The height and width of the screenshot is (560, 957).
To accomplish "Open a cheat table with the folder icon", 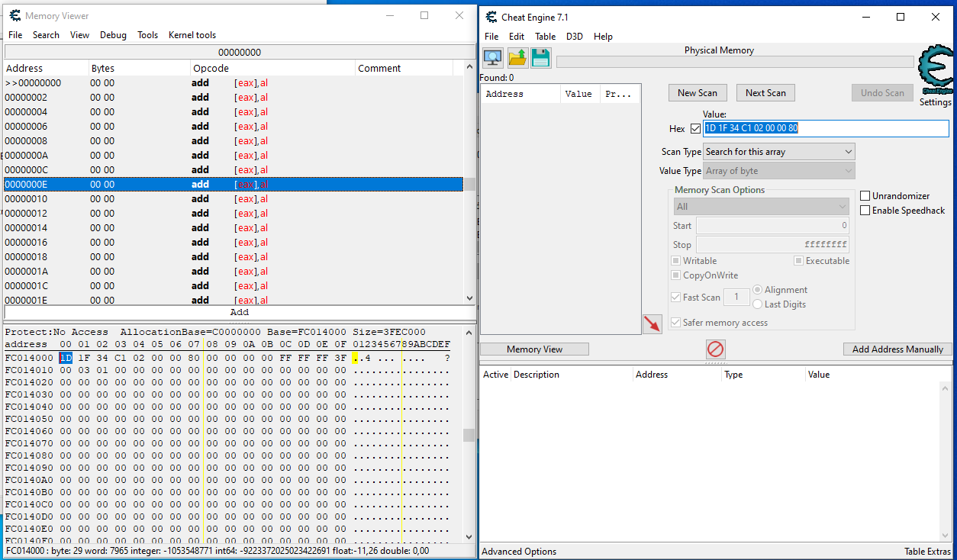I will 517,57.
